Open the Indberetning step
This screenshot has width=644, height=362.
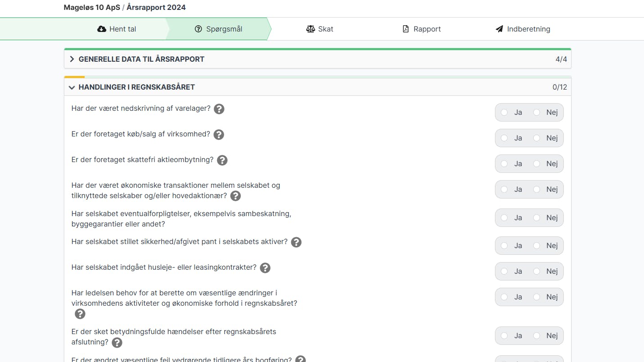click(523, 29)
